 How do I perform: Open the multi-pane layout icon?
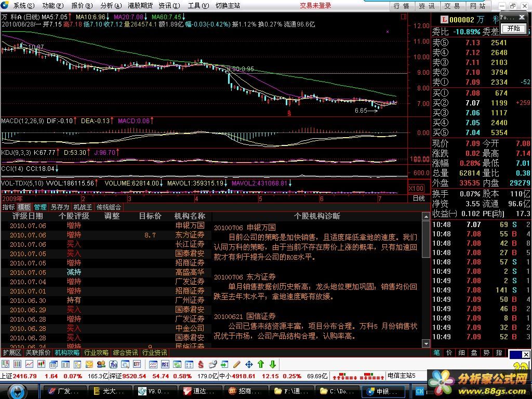tap(189, 364)
